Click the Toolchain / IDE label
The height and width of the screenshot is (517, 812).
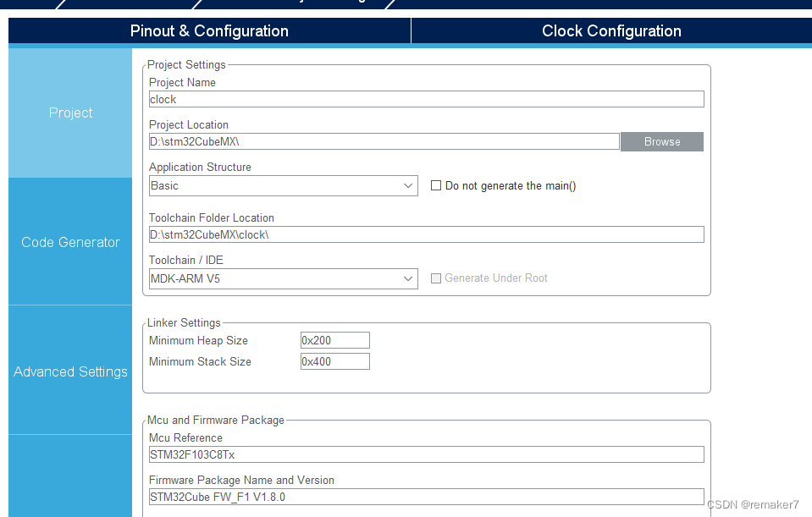[x=186, y=260]
